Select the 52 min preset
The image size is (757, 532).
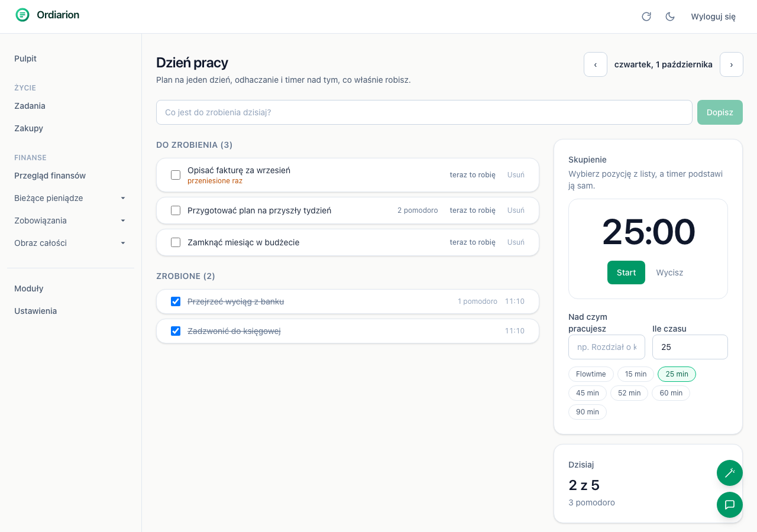629,393
